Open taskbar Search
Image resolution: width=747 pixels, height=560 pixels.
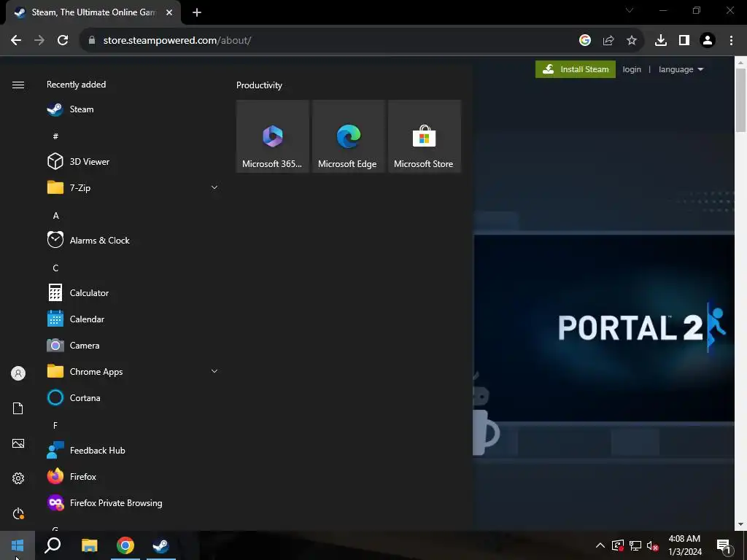pyautogui.click(x=53, y=545)
